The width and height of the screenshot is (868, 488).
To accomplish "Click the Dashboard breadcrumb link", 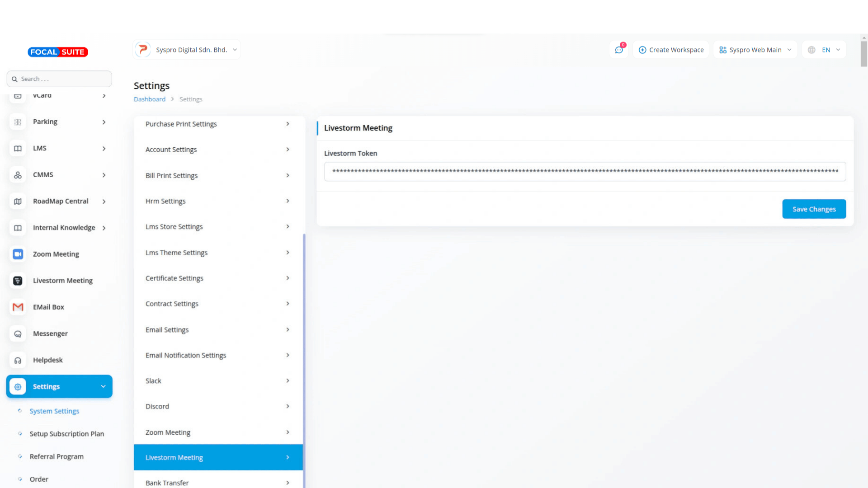I will pyautogui.click(x=150, y=99).
